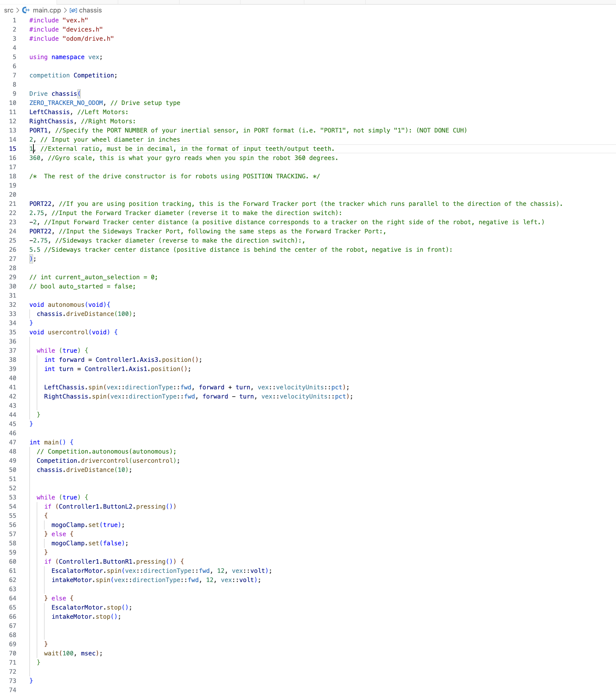This screenshot has width=616, height=698.
Task: Click the "External ratio" comment on line 15
Action: (x=187, y=149)
